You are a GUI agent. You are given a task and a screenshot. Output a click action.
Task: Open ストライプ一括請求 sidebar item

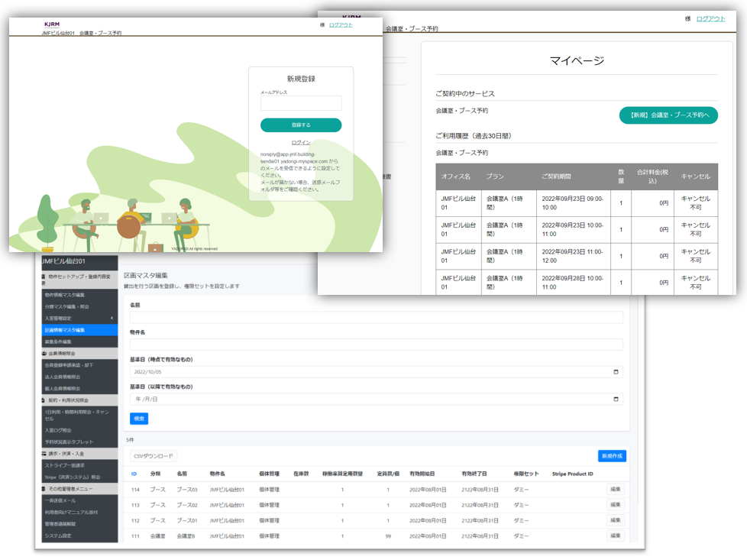79,465
